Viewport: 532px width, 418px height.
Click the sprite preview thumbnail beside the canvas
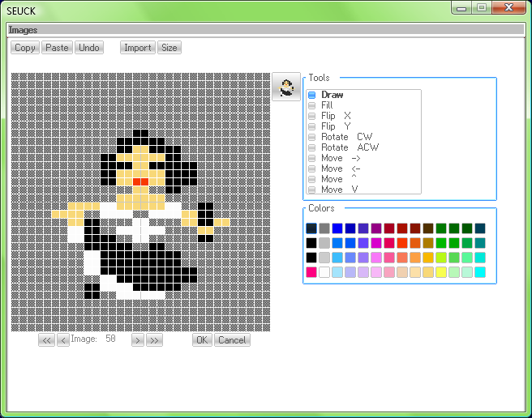coord(286,87)
